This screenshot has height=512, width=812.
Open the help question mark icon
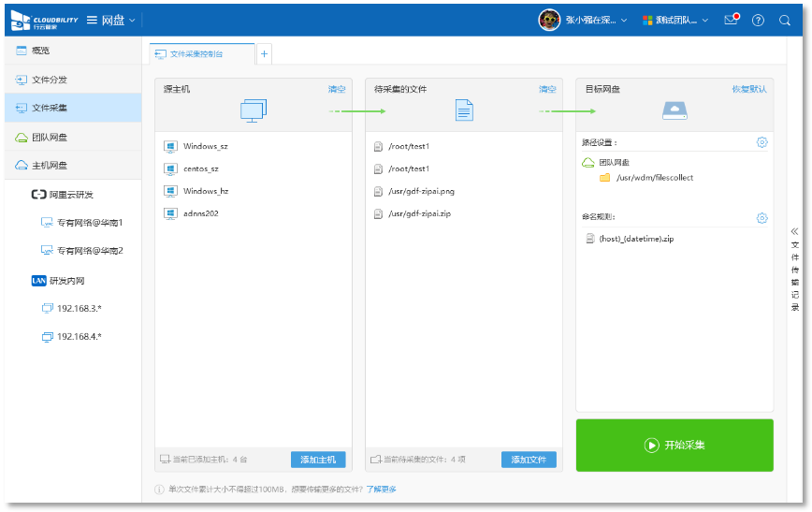point(758,20)
